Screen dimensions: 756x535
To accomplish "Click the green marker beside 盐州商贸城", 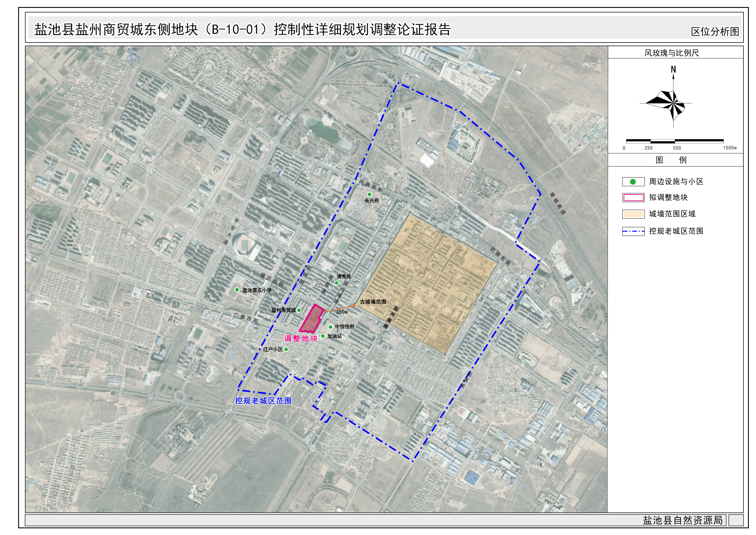I will [299, 310].
